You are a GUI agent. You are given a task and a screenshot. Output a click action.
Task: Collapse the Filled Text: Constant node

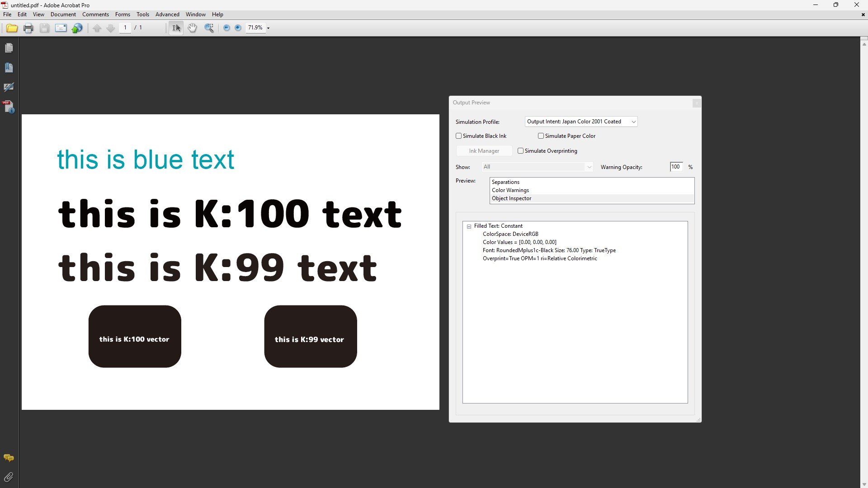pos(469,226)
